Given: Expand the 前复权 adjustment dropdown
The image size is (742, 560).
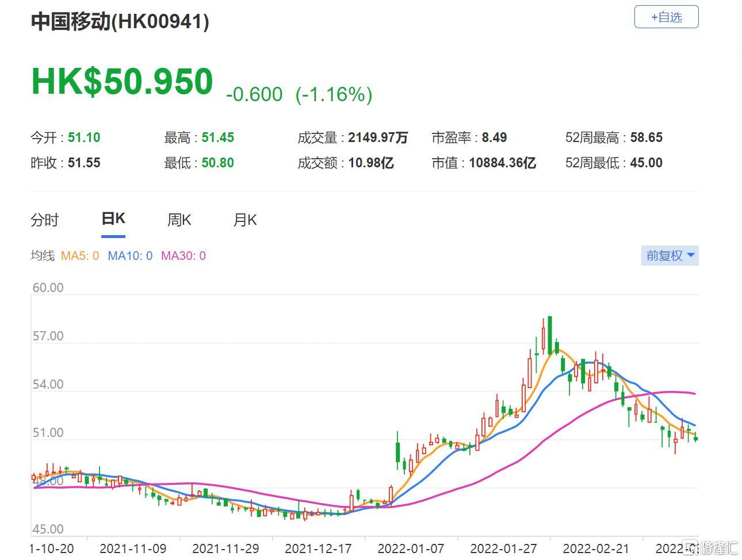Looking at the screenshot, I should click(x=670, y=256).
